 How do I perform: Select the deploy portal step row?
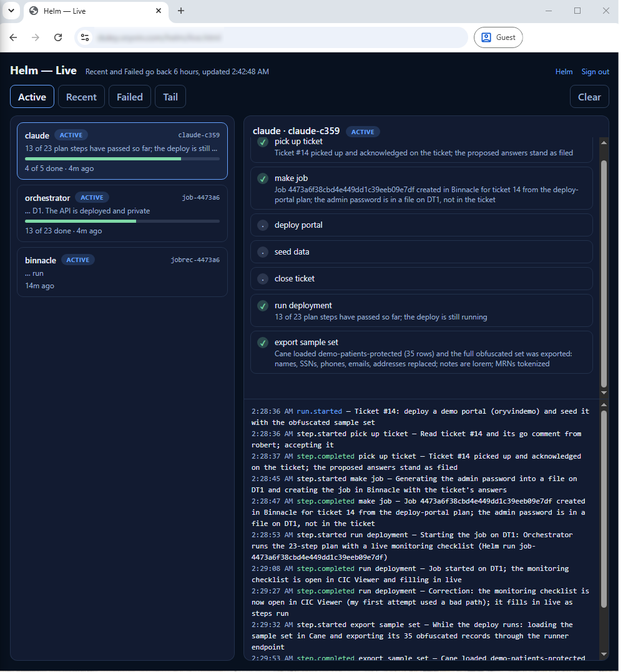(x=421, y=225)
